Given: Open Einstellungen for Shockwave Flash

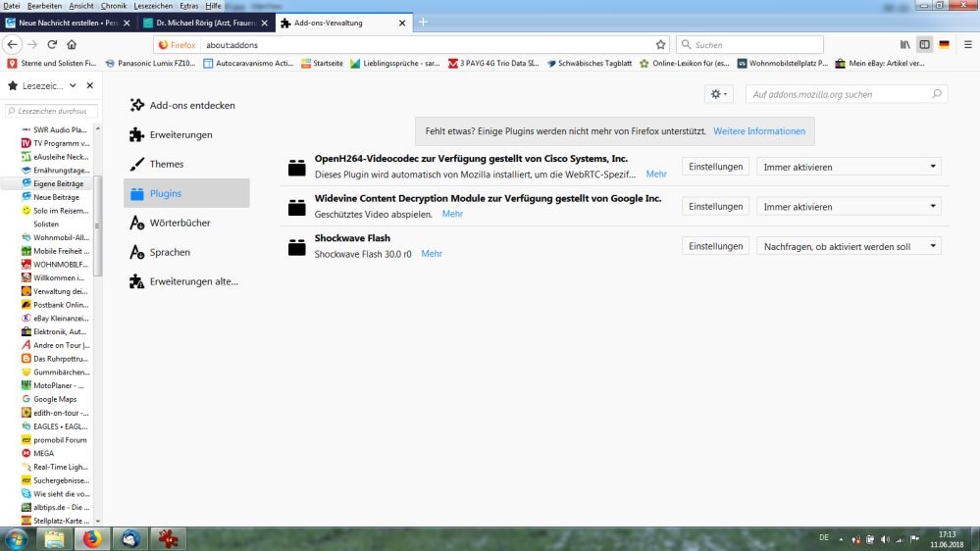Looking at the screenshot, I should click(x=715, y=247).
